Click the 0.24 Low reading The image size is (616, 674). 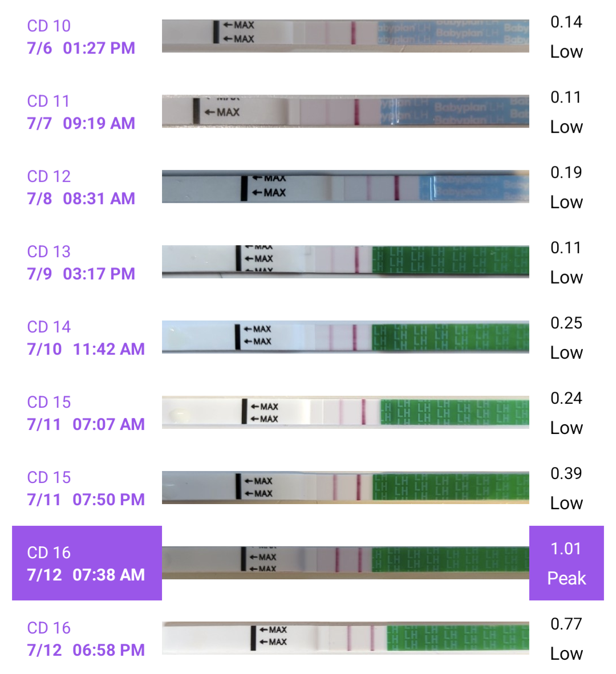(566, 413)
